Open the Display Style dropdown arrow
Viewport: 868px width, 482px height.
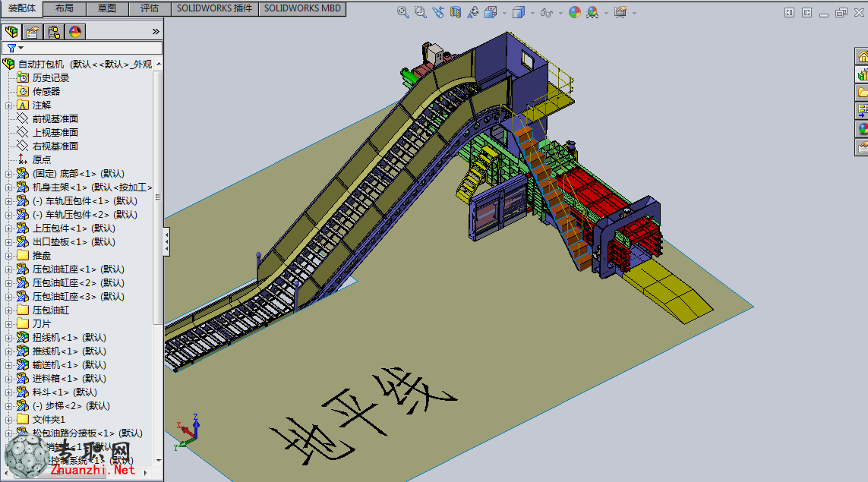click(x=532, y=13)
